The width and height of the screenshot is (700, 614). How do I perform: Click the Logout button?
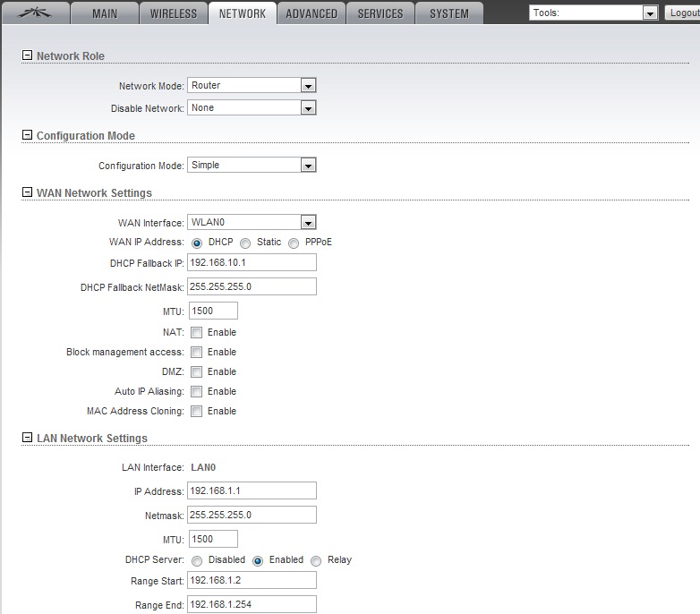(682, 13)
